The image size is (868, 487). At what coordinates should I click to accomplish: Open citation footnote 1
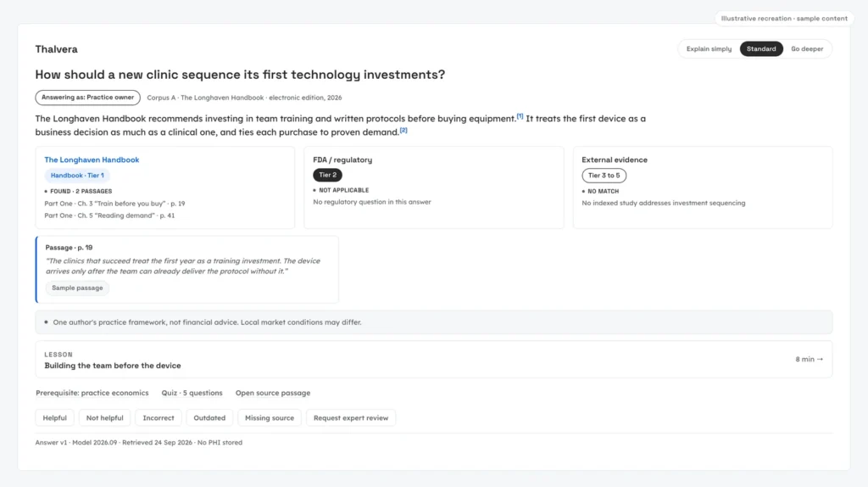pyautogui.click(x=520, y=116)
